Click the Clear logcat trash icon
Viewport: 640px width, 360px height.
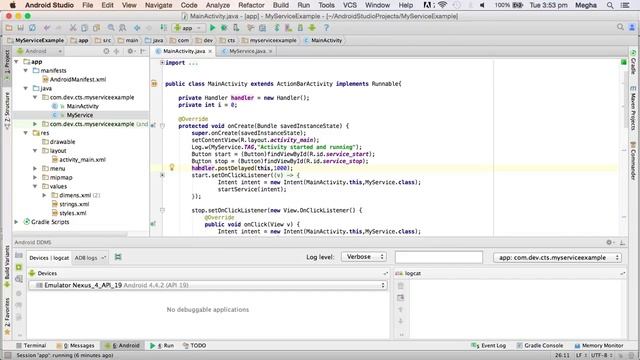pos(400,286)
